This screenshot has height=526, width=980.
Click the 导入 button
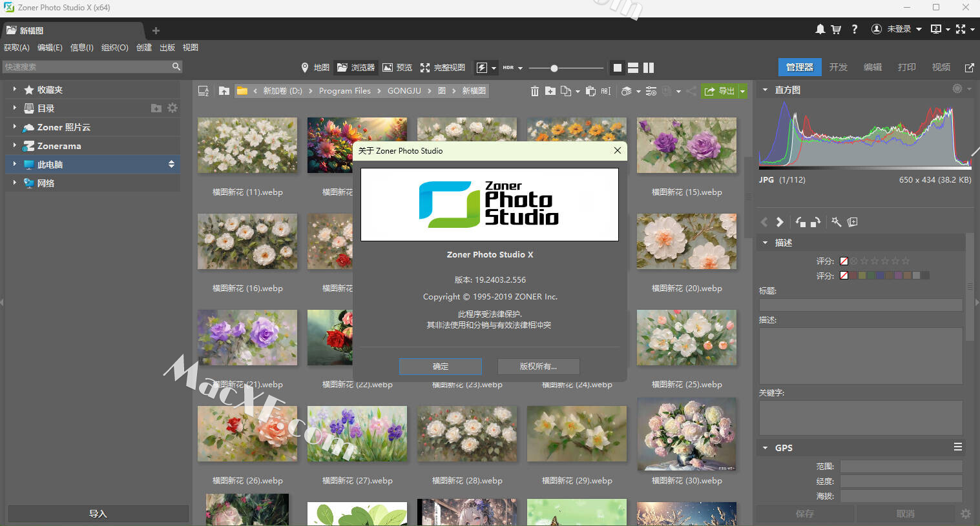point(98,514)
